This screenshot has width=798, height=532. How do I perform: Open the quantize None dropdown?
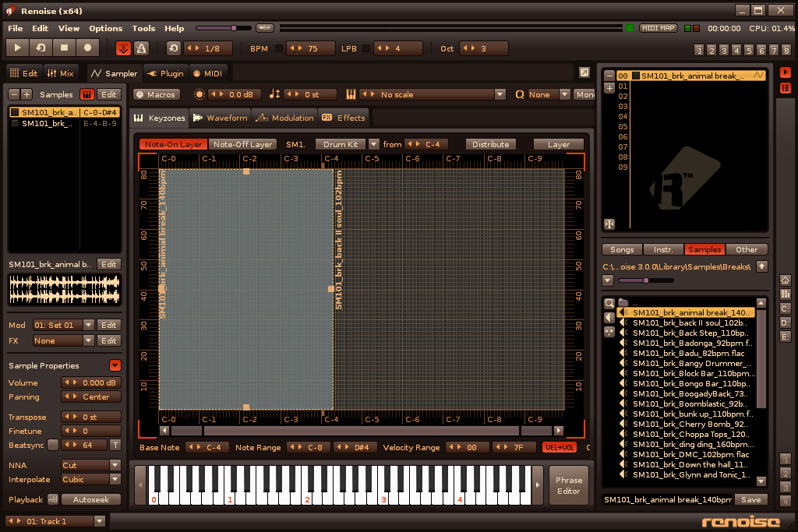[x=564, y=94]
